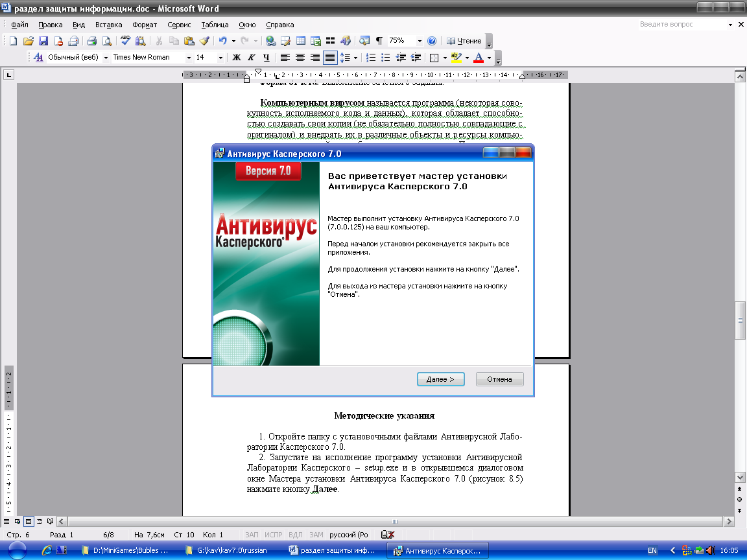This screenshot has width=747, height=560.
Task: Toggle justified text alignment
Action: (x=329, y=58)
